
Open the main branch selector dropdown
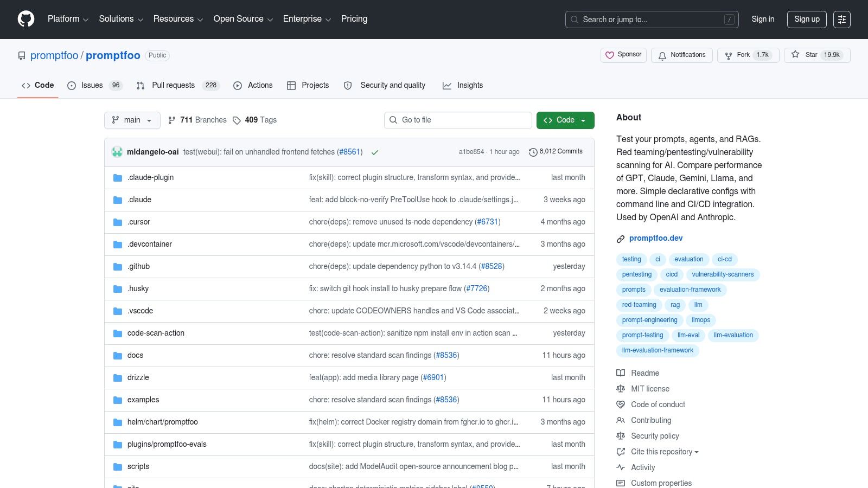(x=132, y=120)
